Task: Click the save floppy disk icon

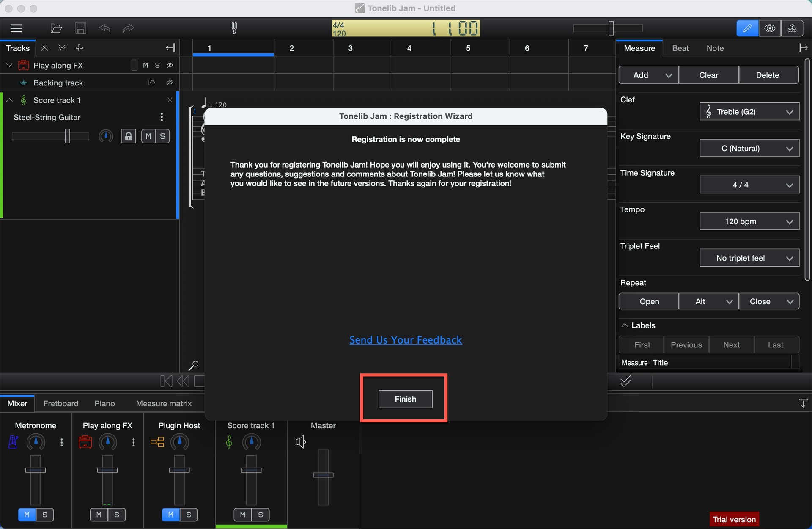Action: coord(80,28)
